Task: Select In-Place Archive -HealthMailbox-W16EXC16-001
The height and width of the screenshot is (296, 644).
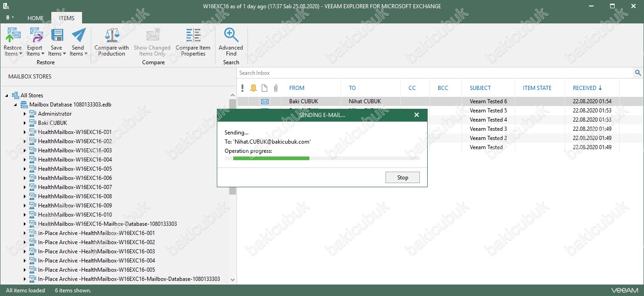Action: (96, 233)
